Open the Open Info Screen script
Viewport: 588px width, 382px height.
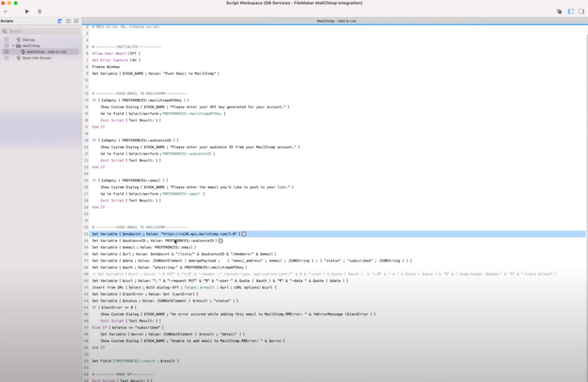pyautogui.click(x=36, y=58)
